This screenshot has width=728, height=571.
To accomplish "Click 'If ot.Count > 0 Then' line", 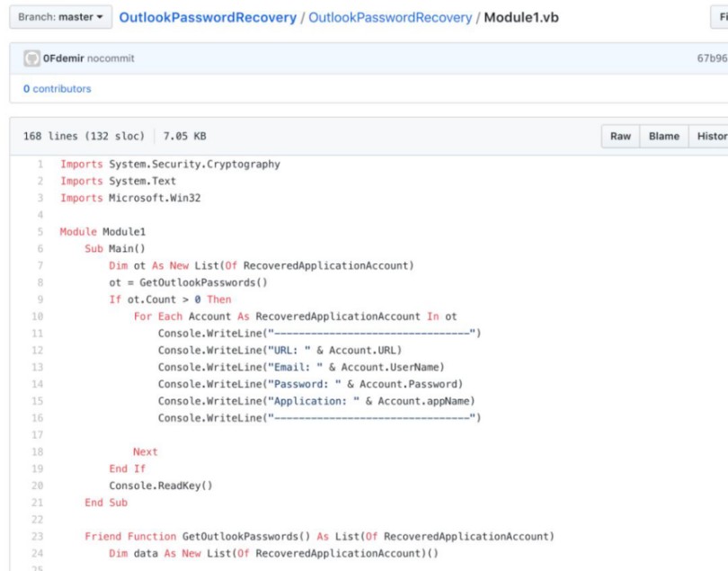I will click(170, 299).
